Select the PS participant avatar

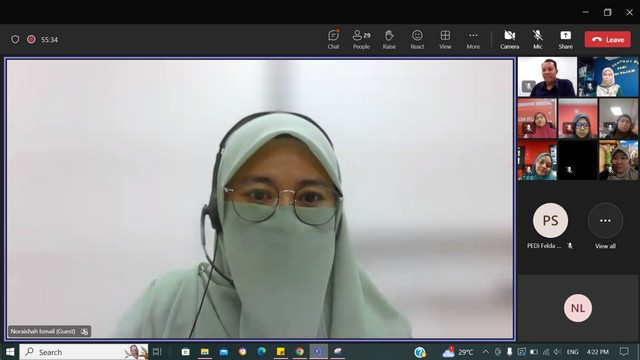pyautogui.click(x=550, y=220)
